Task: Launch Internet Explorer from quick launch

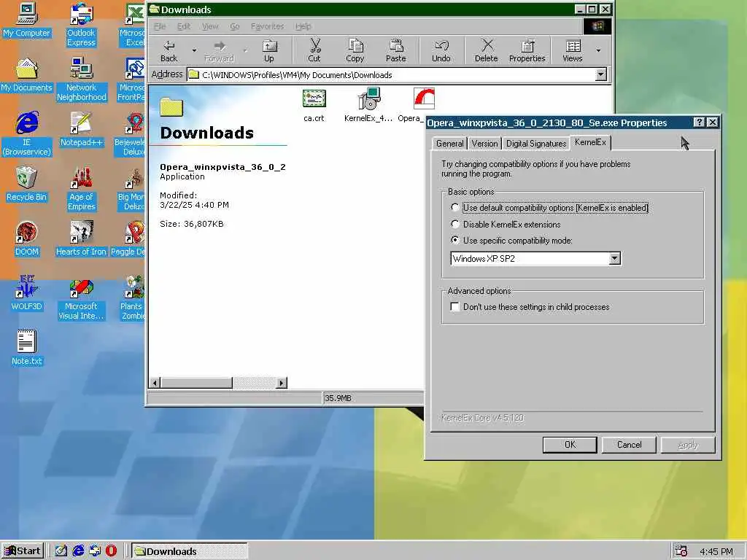Action: (78, 551)
